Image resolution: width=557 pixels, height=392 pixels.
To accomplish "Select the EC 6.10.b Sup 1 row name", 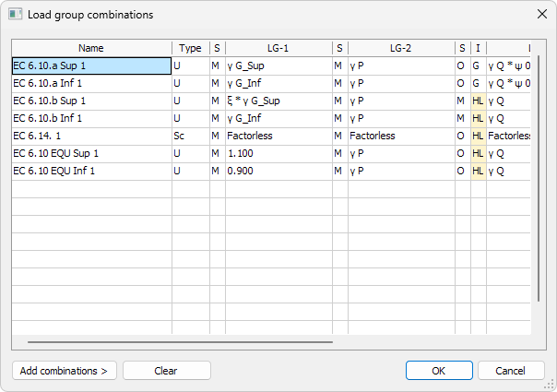I will [x=91, y=101].
